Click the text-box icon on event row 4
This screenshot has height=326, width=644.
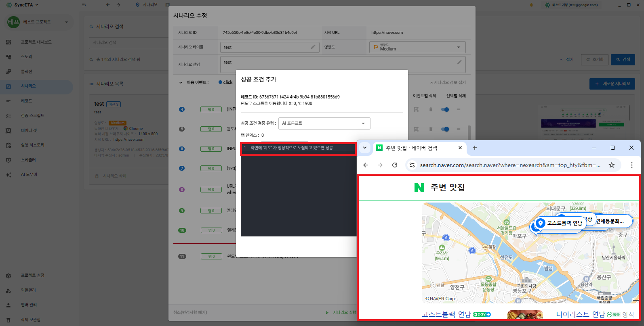point(416,109)
